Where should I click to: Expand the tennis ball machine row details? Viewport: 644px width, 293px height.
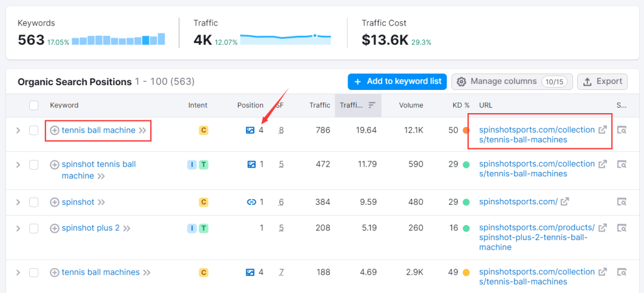[x=18, y=130]
